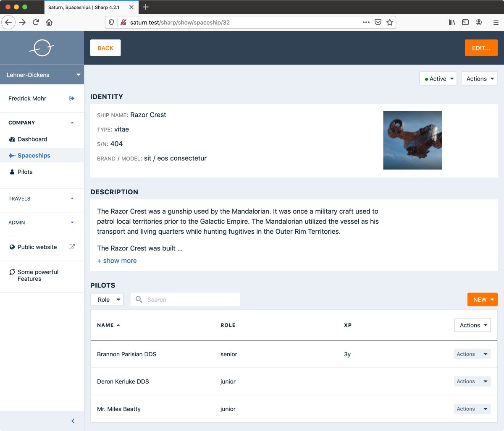Click the Some powerful Features circle icon
This screenshot has width=504, height=431.
coord(12,272)
